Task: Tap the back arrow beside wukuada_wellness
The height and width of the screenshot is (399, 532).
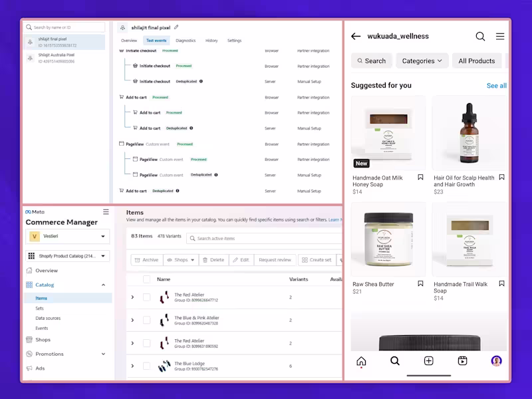Action: (356, 37)
